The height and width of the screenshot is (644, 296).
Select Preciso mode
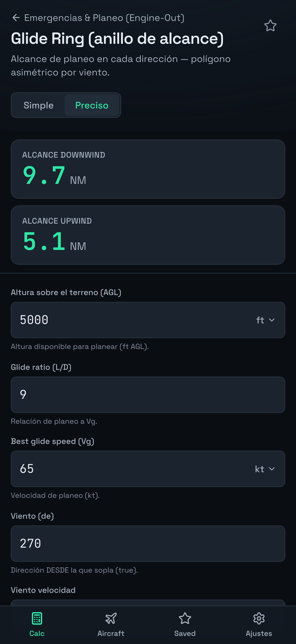(92, 105)
